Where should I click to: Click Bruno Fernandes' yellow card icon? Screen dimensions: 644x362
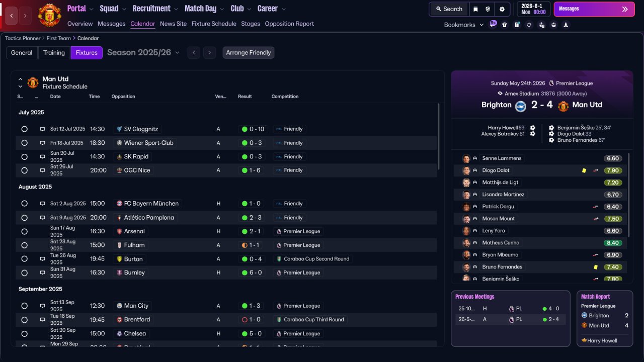pos(596,267)
